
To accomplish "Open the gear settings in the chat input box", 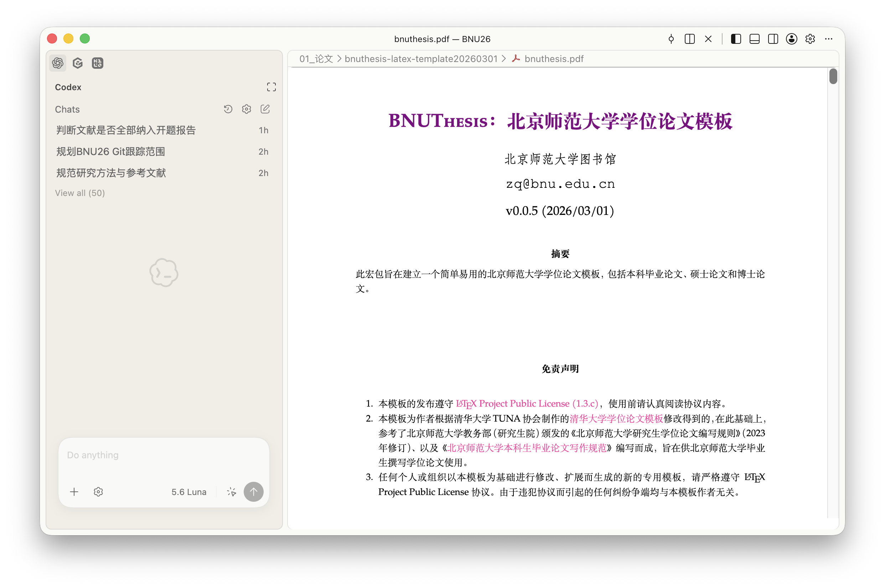I will click(x=98, y=492).
